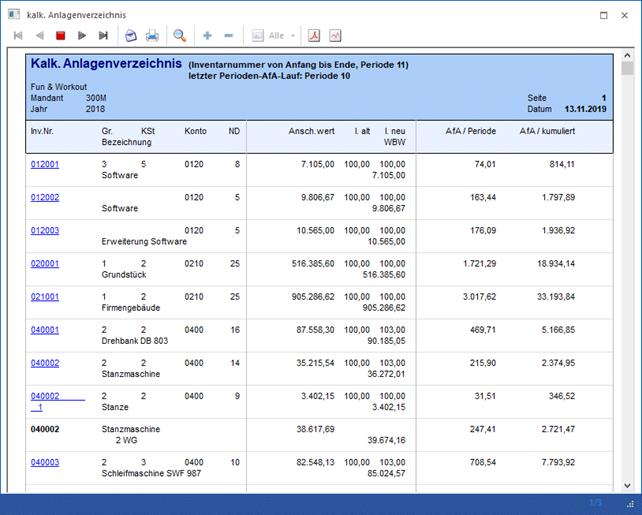Zoom out using the minus icon

tap(229, 36)
